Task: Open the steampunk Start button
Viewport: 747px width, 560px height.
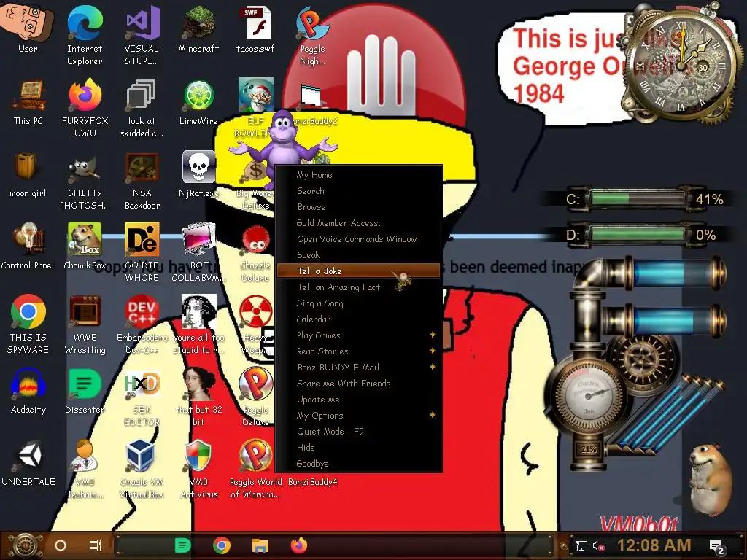Action: pyautogui.click(x=24, y=545)
